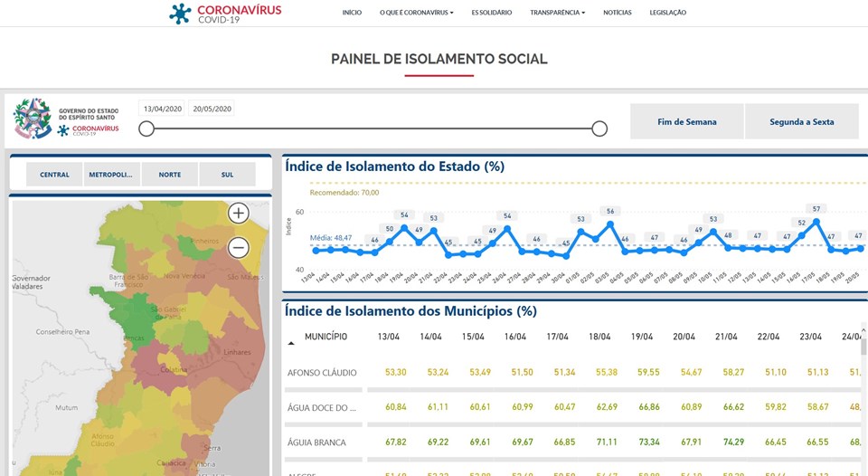
Task: Open the Início menu item
Action: click(352, 13)
